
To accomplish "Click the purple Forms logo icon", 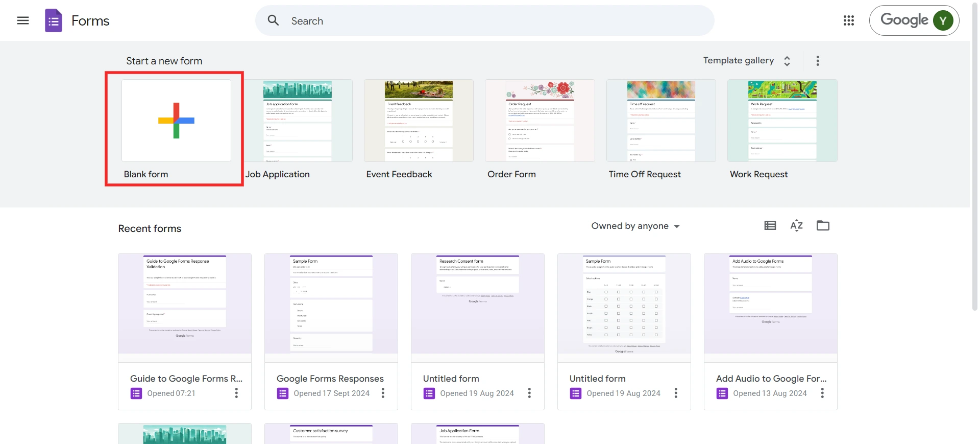I will coord(54,20).
